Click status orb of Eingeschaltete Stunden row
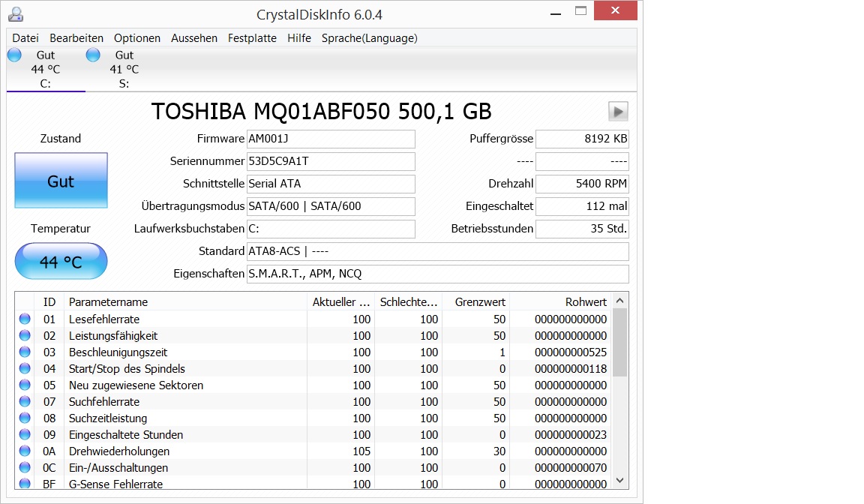 pos(25,434)
